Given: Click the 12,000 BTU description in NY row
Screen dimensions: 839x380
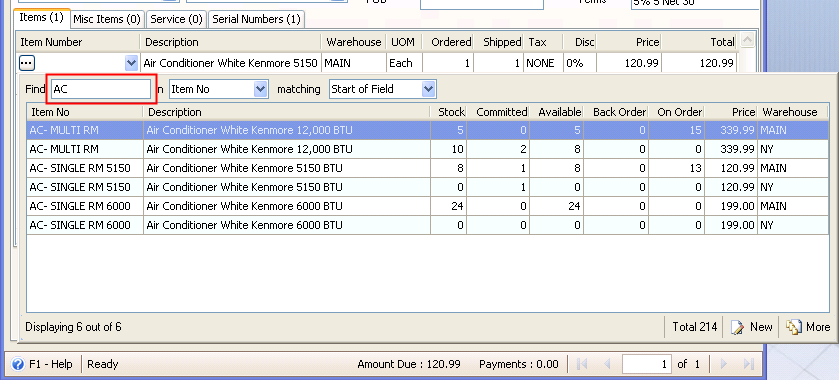Looking at the screenshot, I should tap(249, 149).
